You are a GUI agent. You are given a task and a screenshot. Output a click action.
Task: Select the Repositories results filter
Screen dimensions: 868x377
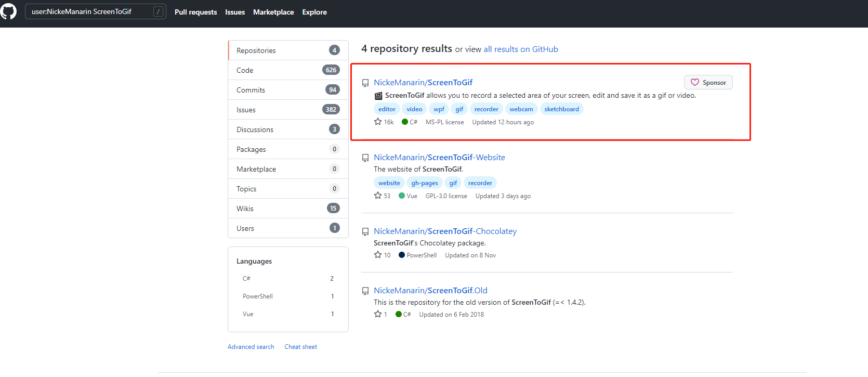click(x=288, y=50)
